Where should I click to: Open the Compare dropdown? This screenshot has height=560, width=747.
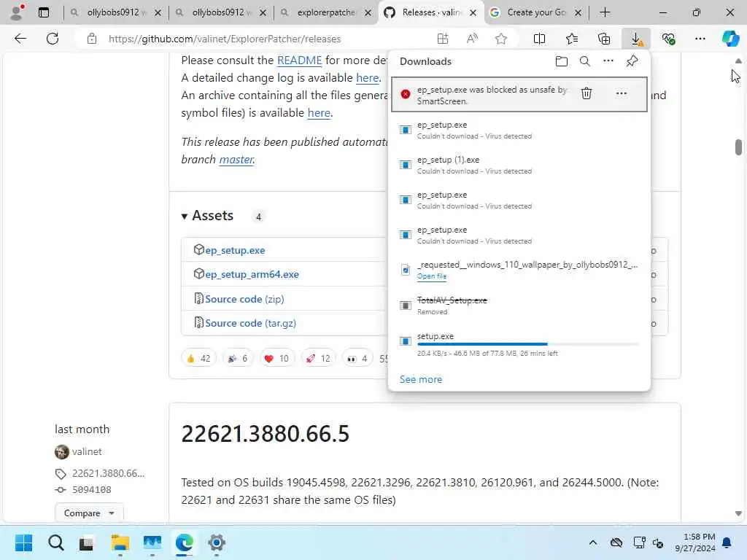coord(89,513)
